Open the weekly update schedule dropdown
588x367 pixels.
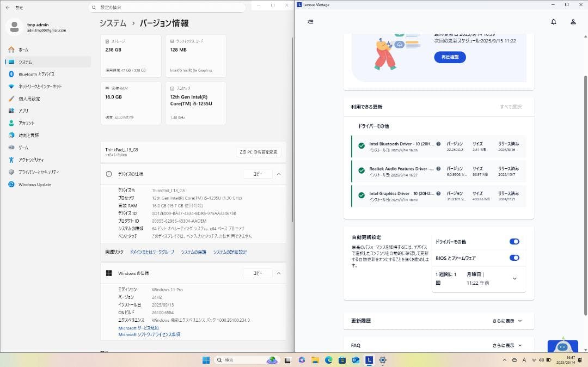point(514,278)
